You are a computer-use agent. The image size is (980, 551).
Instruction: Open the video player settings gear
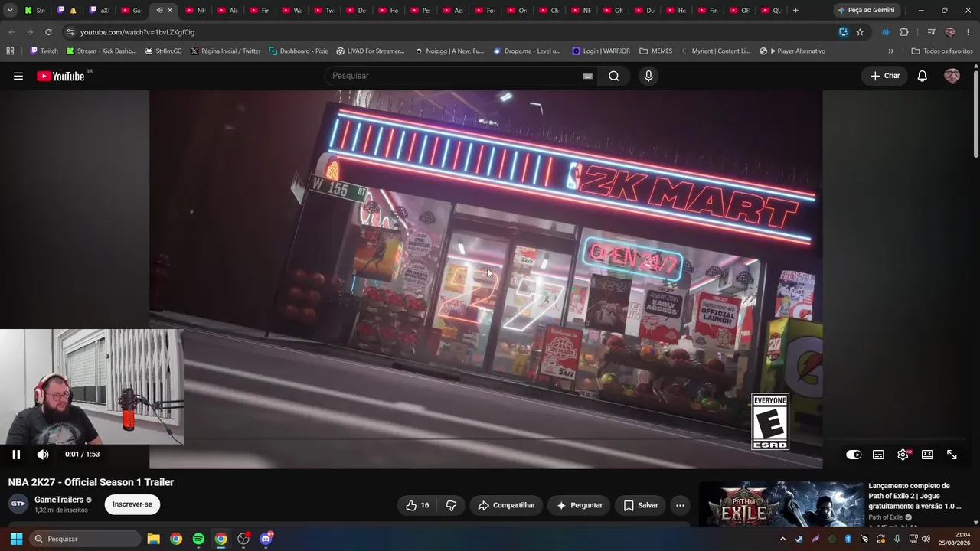pyautogui.click(x=903, y=455)
